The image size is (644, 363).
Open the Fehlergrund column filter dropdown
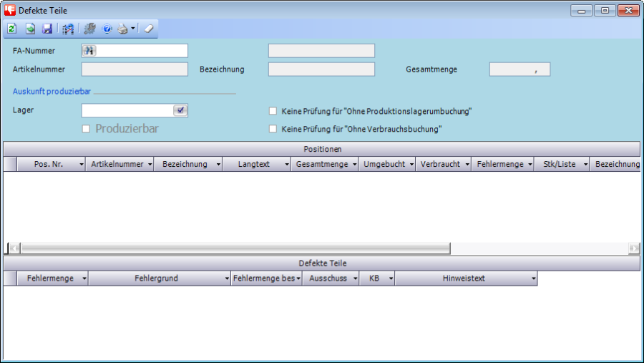tap(227, 279)
